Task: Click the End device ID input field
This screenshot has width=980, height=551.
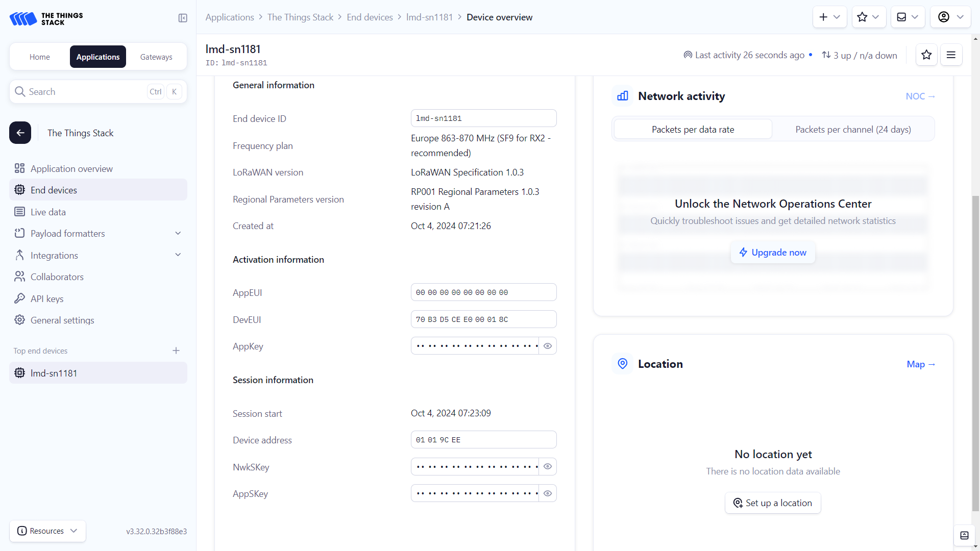Action: pos(483,118)
